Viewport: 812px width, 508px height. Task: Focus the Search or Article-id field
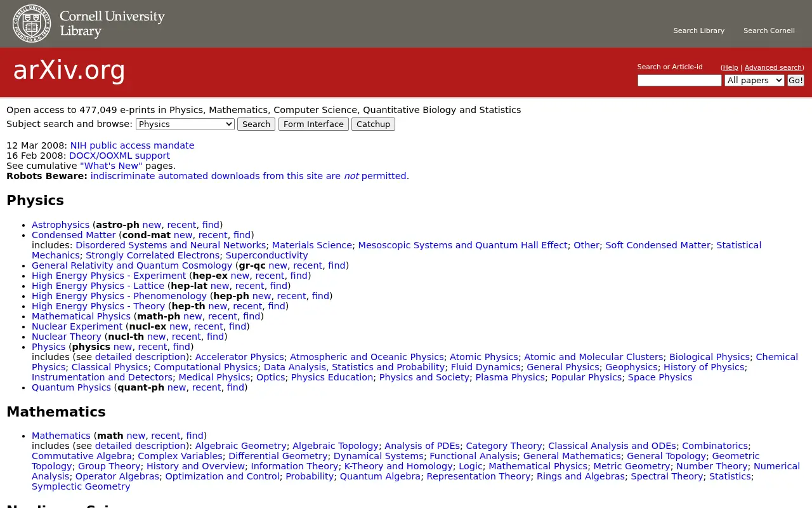[679, 80]
